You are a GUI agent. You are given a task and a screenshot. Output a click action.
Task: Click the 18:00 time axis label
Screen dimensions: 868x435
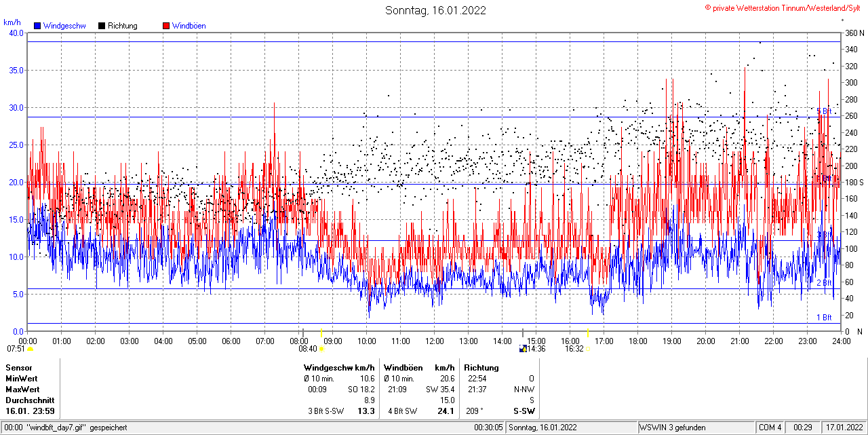point(638,341)
